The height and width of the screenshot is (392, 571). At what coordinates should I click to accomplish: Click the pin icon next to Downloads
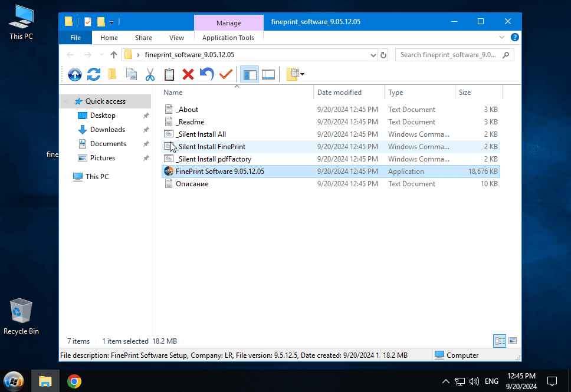(x=146, y=130)
